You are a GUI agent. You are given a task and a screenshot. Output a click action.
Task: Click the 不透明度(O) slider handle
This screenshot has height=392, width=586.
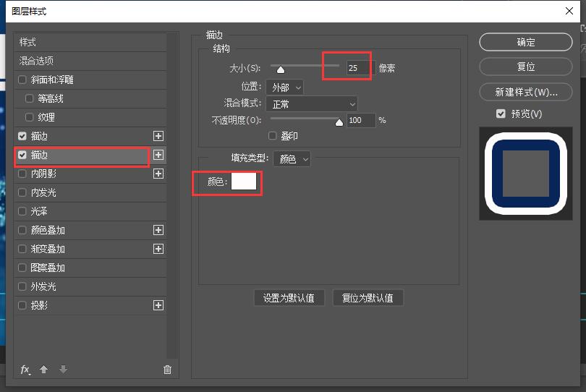339,122
